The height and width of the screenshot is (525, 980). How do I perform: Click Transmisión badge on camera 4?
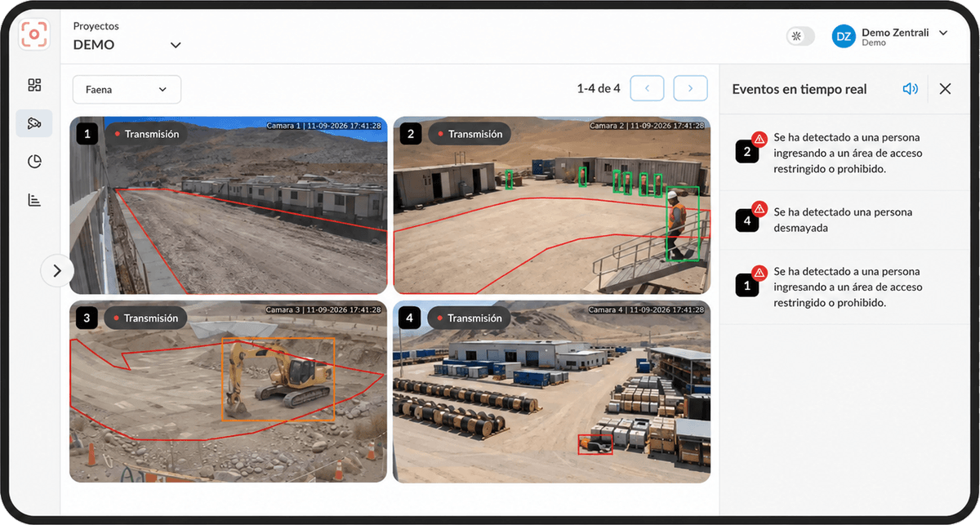point(469,318)
